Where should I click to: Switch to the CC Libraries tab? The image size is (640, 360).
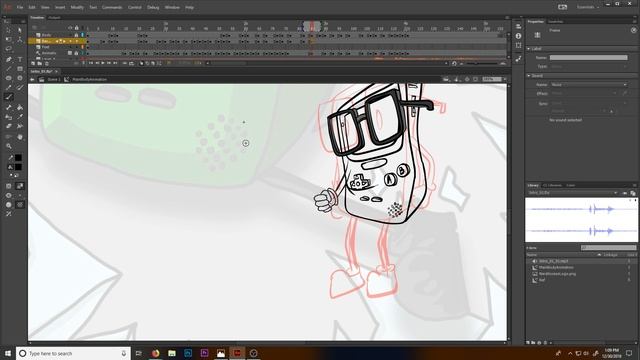[x=552, y=185]
